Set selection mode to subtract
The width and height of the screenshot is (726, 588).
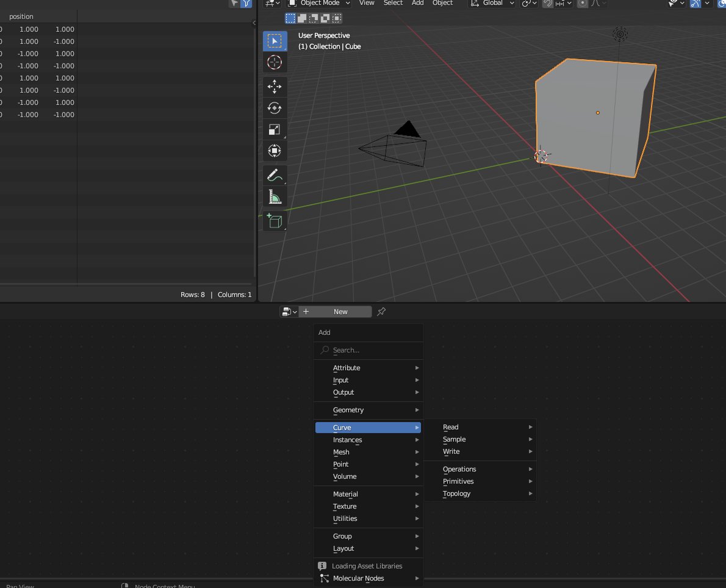click(x=314, y=18)
